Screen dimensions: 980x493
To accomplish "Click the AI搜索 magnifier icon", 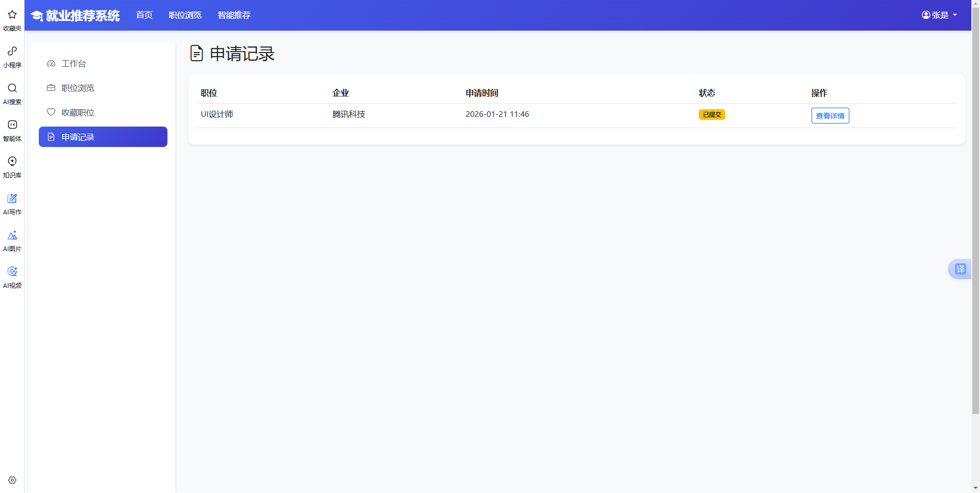I will tap(12, 88).
